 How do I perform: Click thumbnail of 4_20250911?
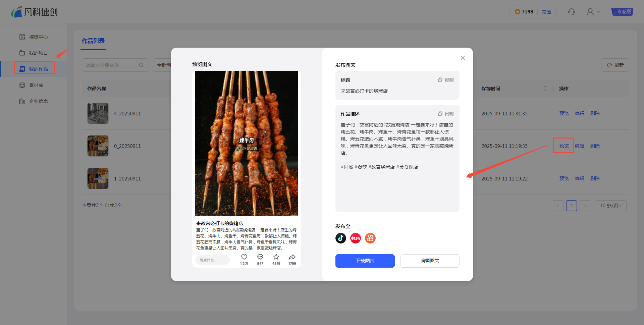tap(98, 113)
